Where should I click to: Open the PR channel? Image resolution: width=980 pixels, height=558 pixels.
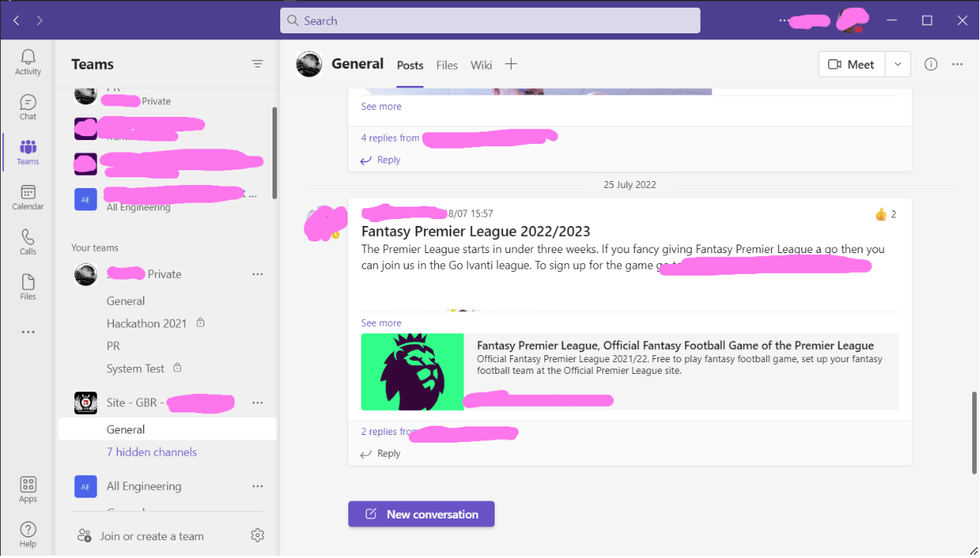(x=113, y=346)
